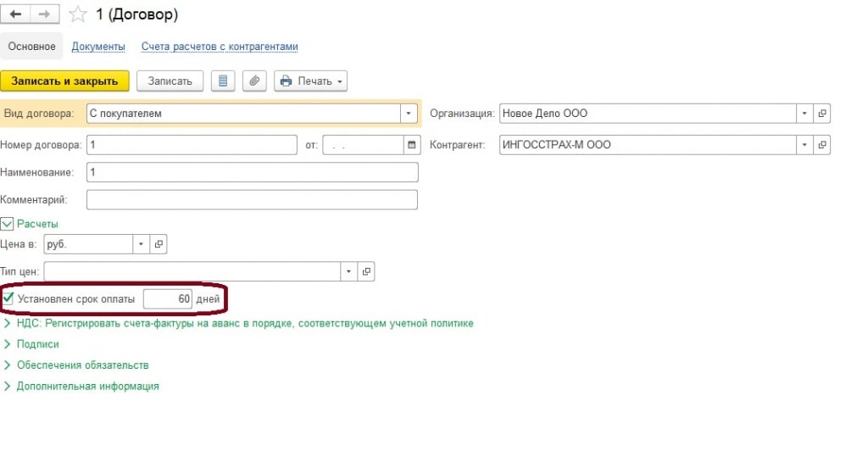Open the Организация record with open icon

tap(821, 114)
